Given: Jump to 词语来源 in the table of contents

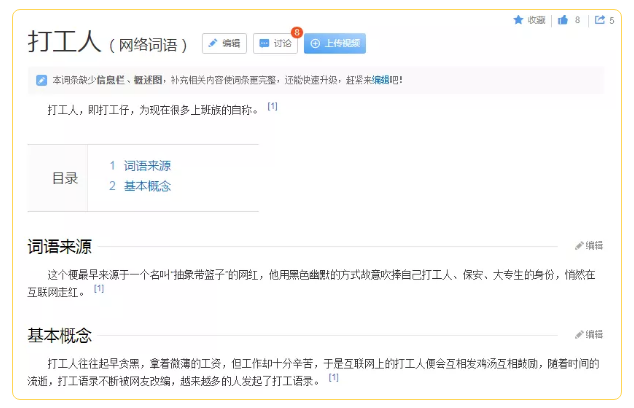Looking at the screenshot, I should [x=147, y=166].
